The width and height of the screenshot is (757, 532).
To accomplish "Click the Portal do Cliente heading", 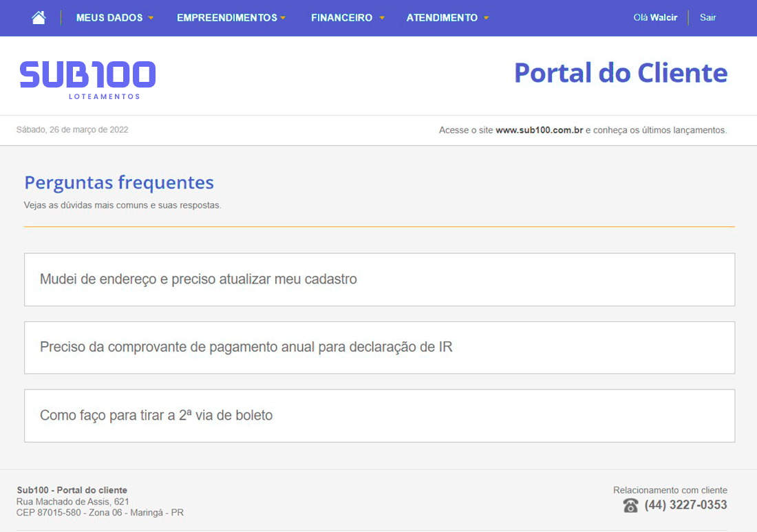I will 620,72.
